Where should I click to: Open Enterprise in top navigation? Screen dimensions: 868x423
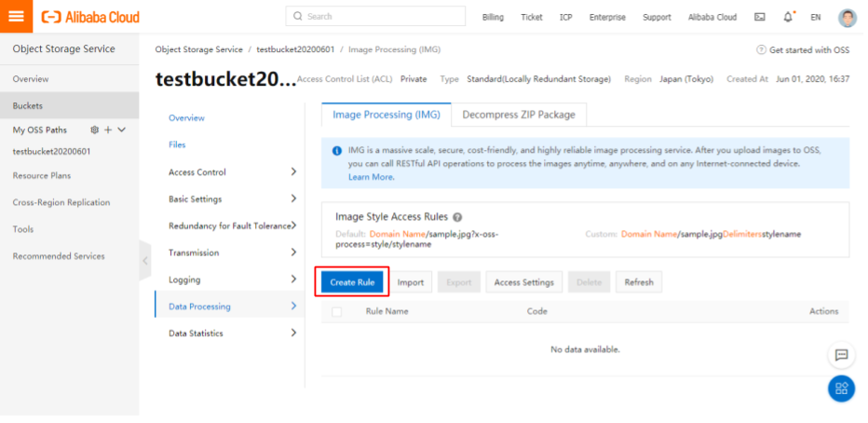[607, 17]
